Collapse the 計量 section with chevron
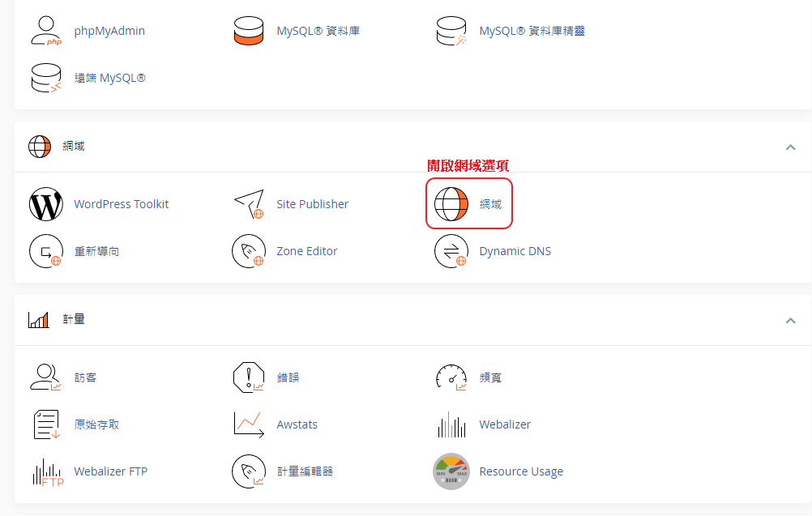The width and height of the screenshot is (812, 516). [790, 321]
